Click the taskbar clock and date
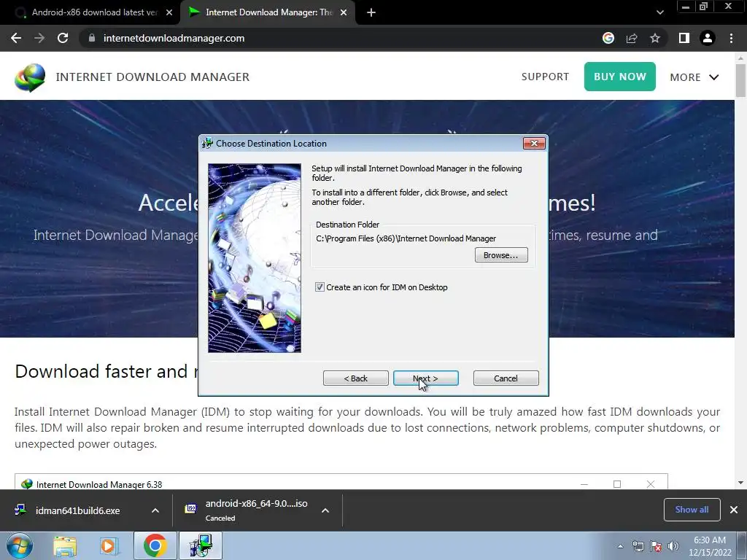 [x=710, y=546]
